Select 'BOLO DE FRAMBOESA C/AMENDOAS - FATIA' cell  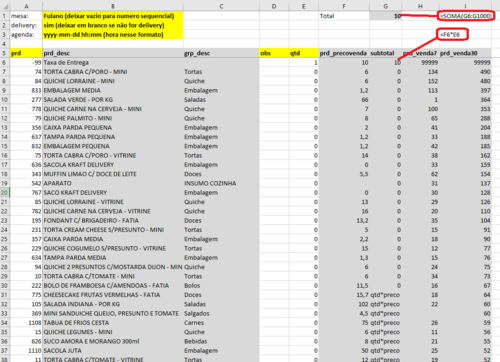tap(113, 286)
